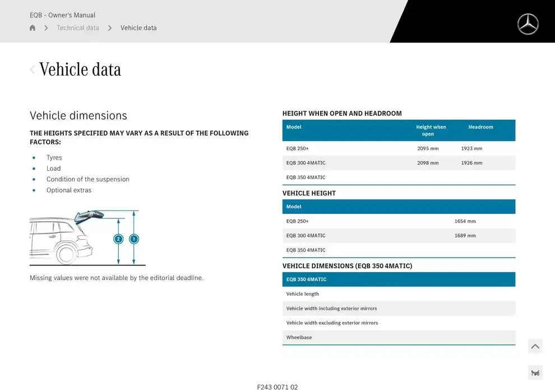
Task: Click chevron after the home breadcrumb icon
Action: [46, 28]
